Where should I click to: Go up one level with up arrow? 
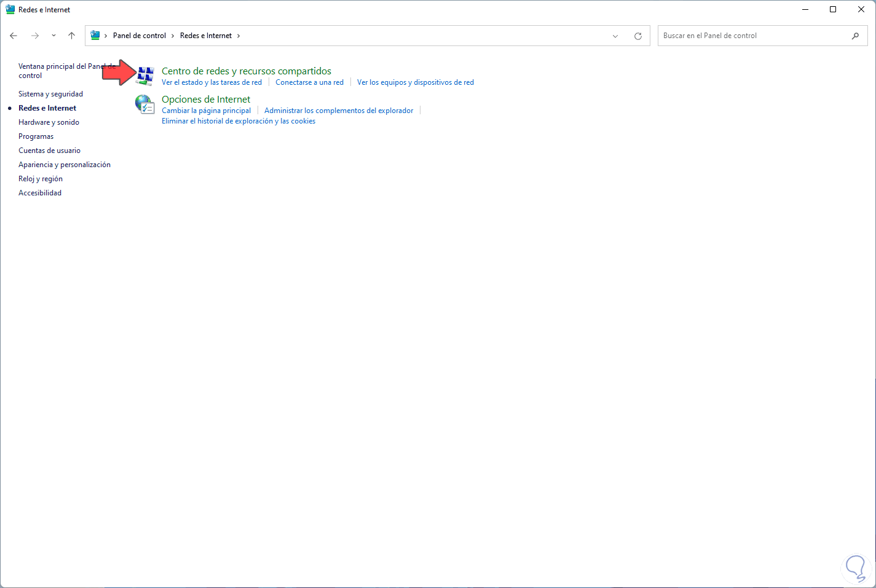71,36
